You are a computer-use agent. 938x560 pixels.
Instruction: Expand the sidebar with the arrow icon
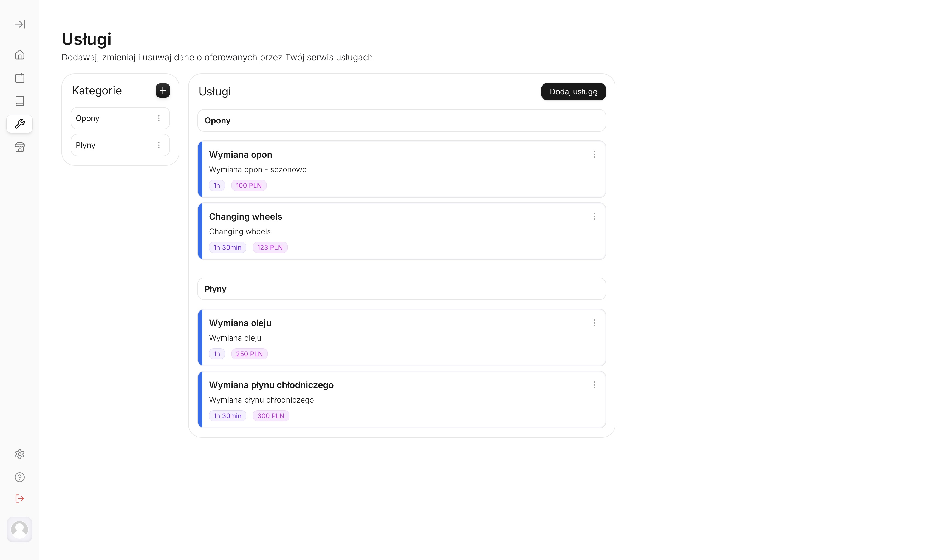(20, 24)
